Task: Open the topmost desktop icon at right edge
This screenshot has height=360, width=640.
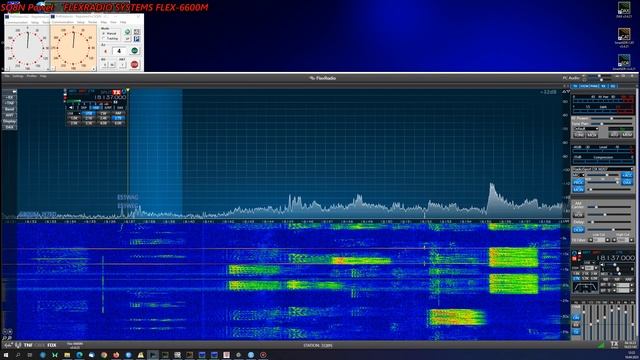Action: pos(624,10)
